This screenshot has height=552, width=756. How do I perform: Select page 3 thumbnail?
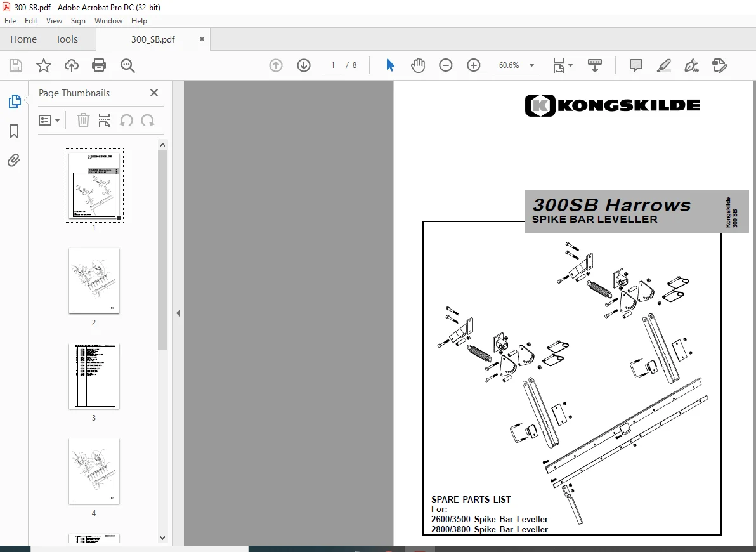click(94, 376)
